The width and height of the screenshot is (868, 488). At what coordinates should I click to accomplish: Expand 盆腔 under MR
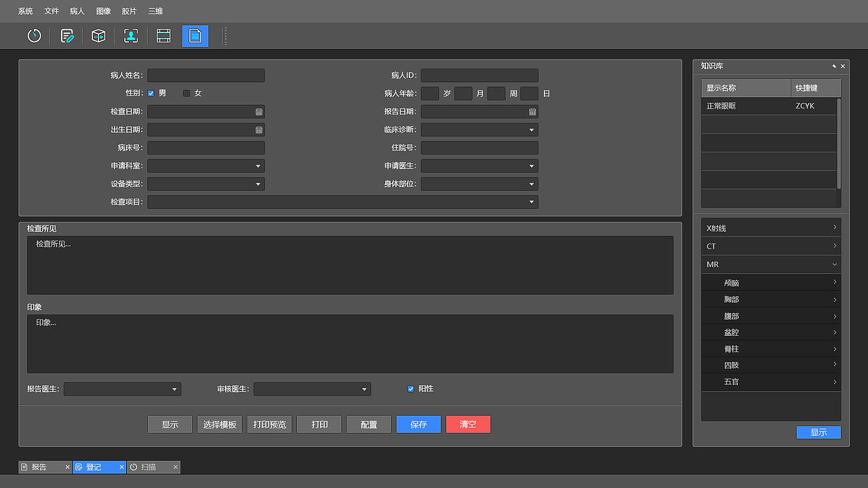771,332
